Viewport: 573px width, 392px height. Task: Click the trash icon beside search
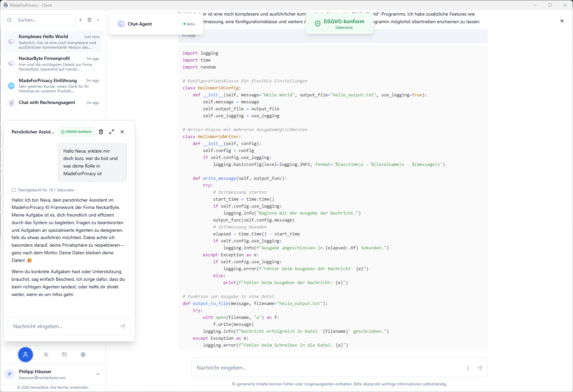[89, 20]
